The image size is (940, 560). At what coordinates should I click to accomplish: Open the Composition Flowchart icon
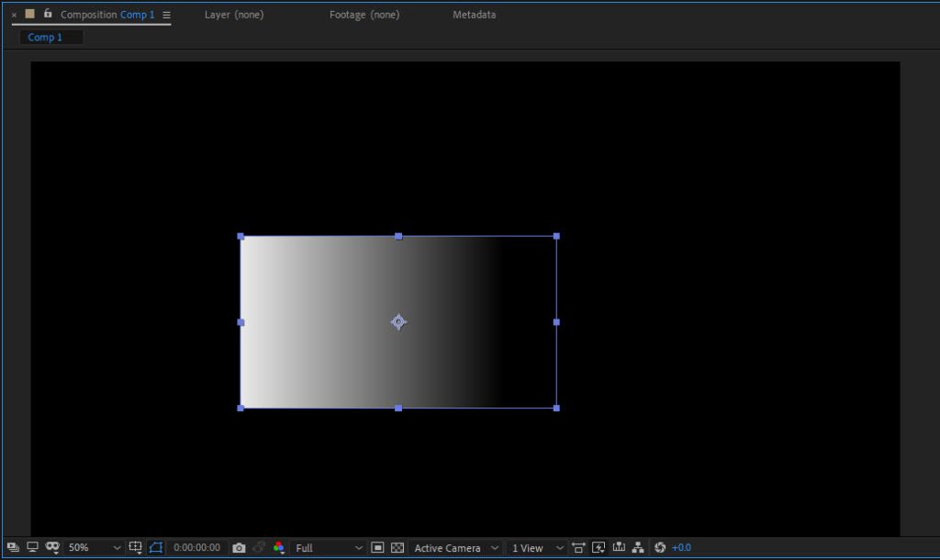point(638,548)
